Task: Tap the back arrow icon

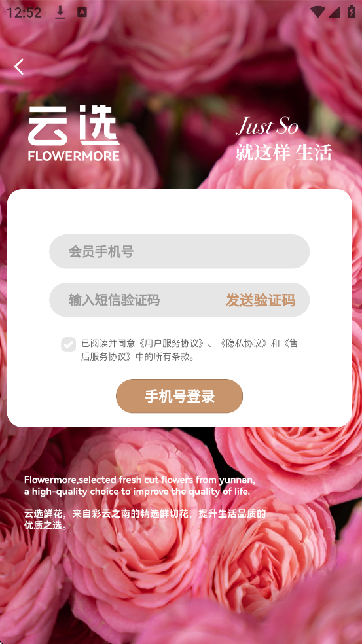Action: pyautogui.click(x=19, y=67)
